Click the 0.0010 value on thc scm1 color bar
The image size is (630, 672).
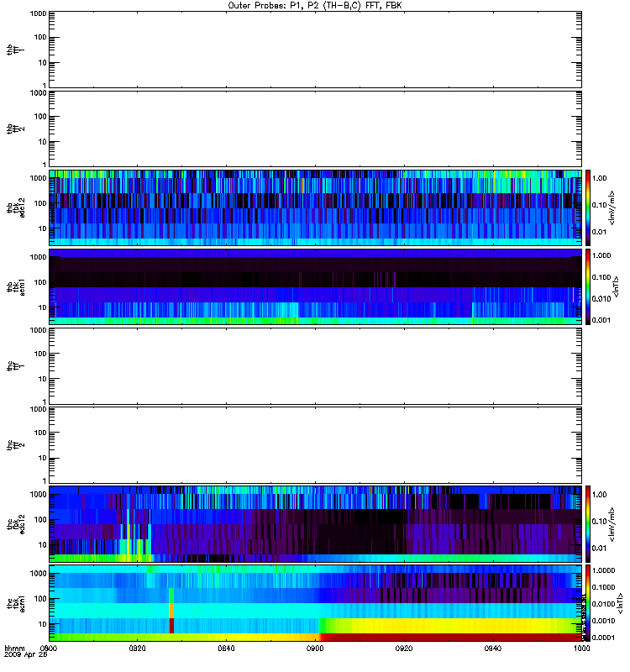pyautogui.click(x=603, y=621)
